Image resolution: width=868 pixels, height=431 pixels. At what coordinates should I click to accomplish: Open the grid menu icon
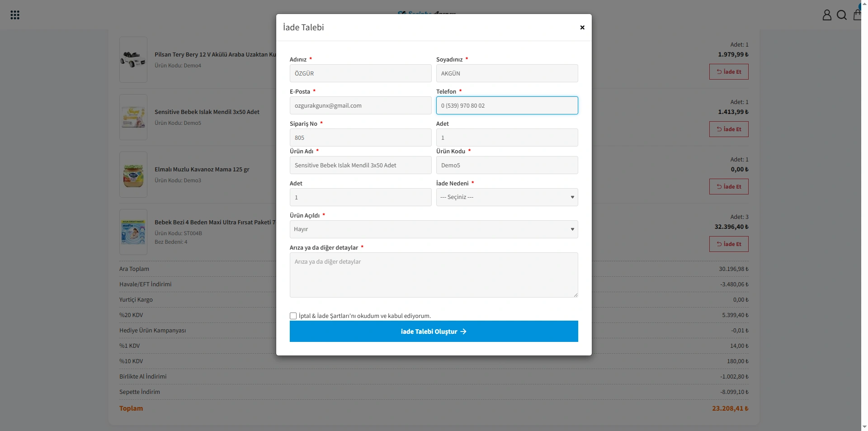click(15, 15)
